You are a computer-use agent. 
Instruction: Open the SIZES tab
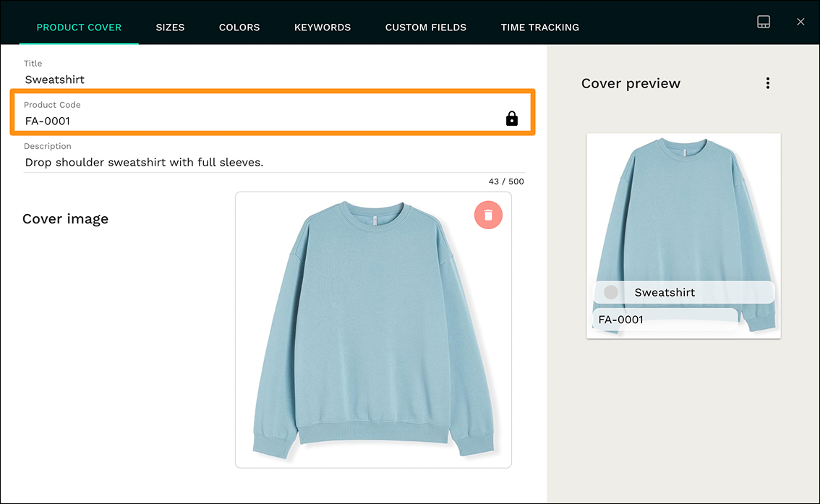tap(170, 27)
